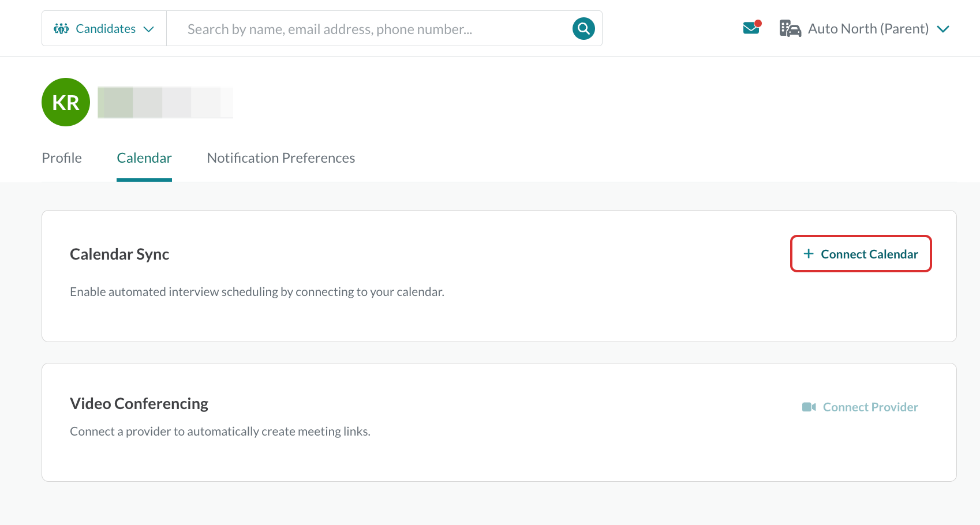Image resolution: width=980 pixels, height=525 pixels.
Task: Click the KR avatar circle
Action: click(66, 102)
